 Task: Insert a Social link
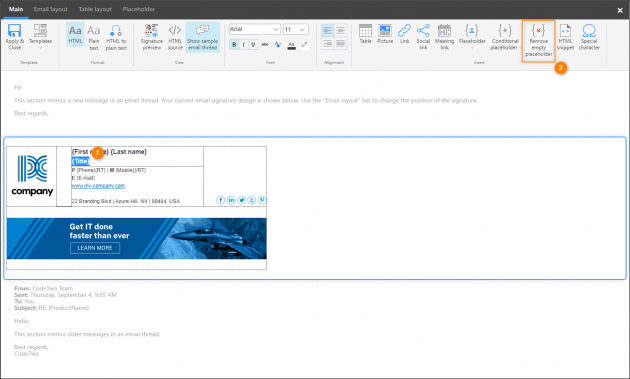click(423, 37)
